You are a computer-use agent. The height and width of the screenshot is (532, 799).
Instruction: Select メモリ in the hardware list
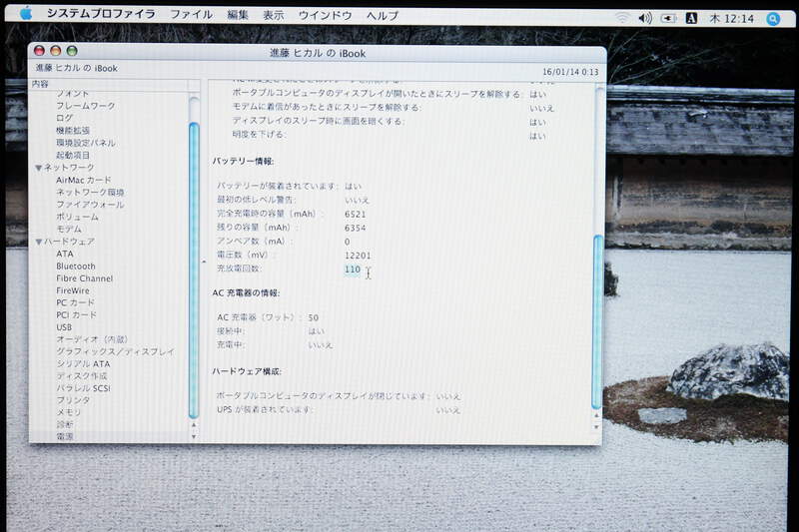click(x=69, y=412)
